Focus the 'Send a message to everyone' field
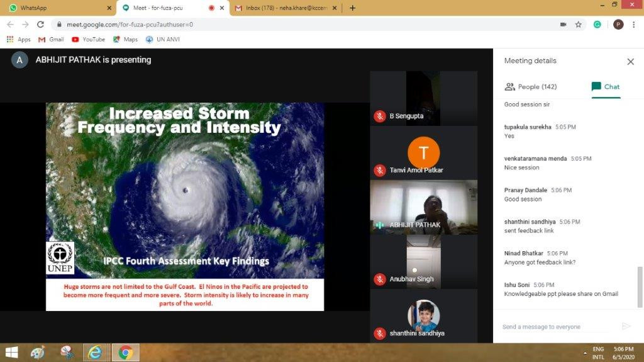The width and height of the screenshot is (644, 362). click(553, 327)
